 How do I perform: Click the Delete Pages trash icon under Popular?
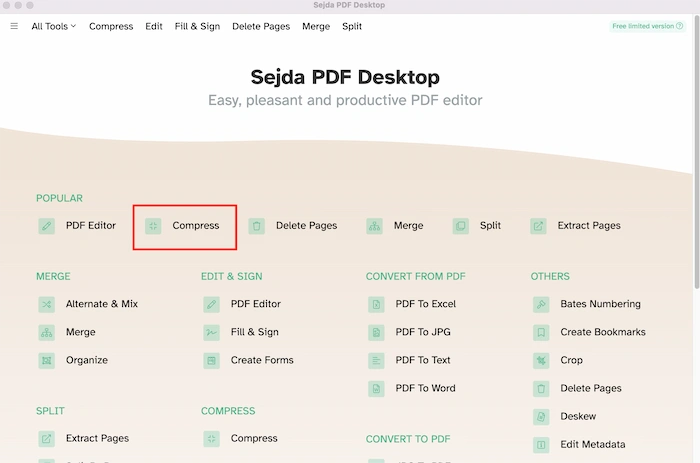[x=257, y=226]
